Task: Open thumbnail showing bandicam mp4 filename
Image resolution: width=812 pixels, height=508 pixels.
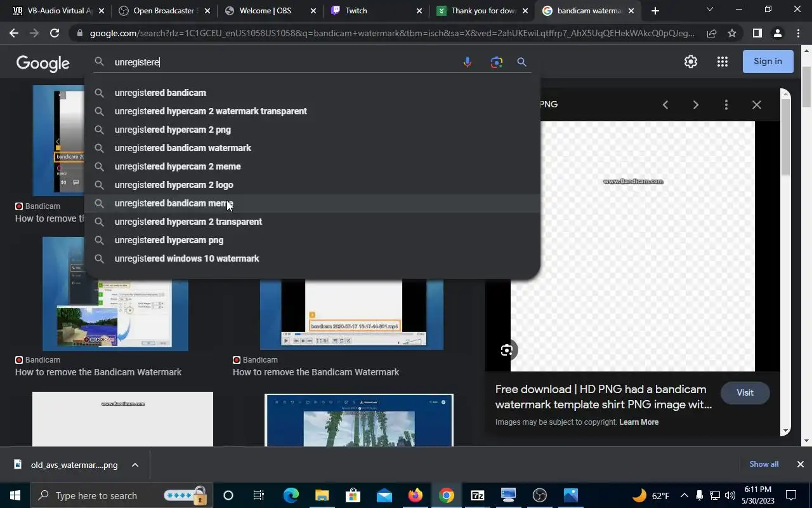Action: [x=352, y=314]
